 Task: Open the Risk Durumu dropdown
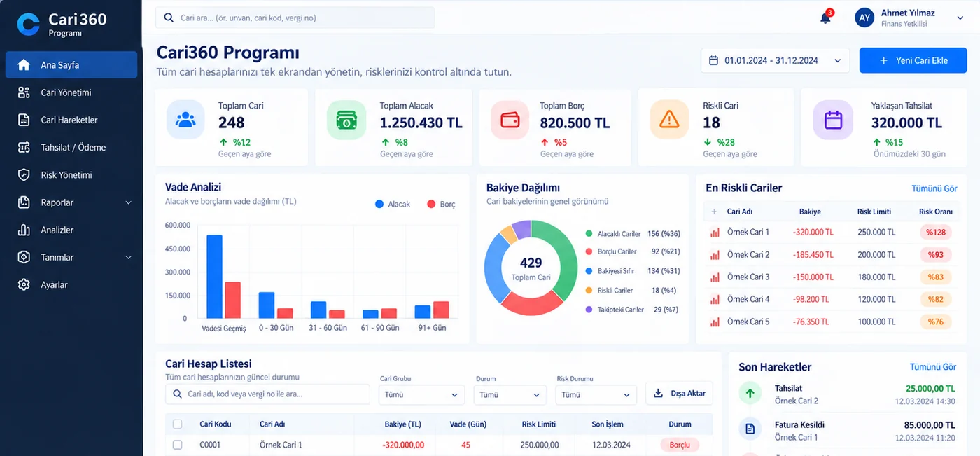click(596, 394)
